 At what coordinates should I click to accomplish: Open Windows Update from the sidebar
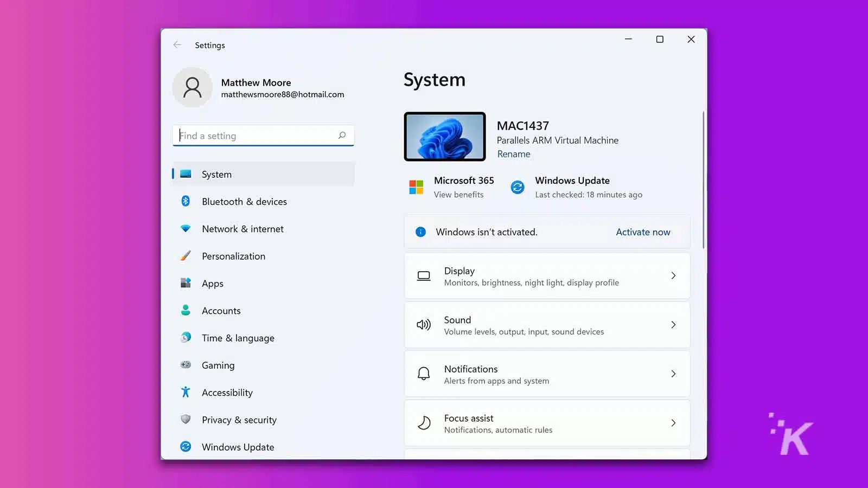(237, 446)
